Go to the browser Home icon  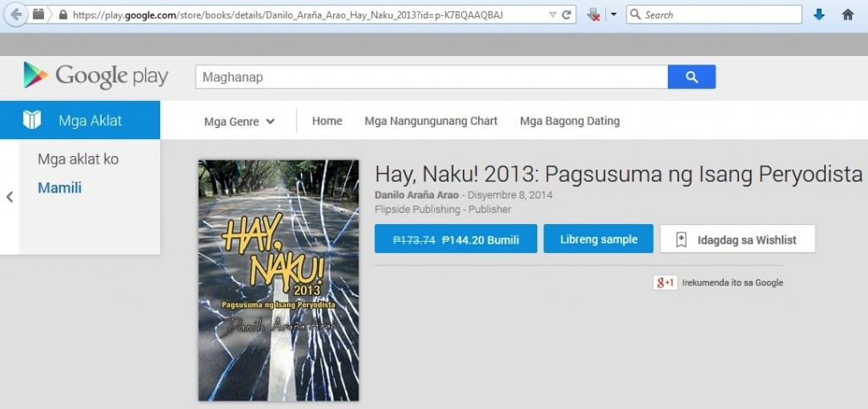point(848,15)
